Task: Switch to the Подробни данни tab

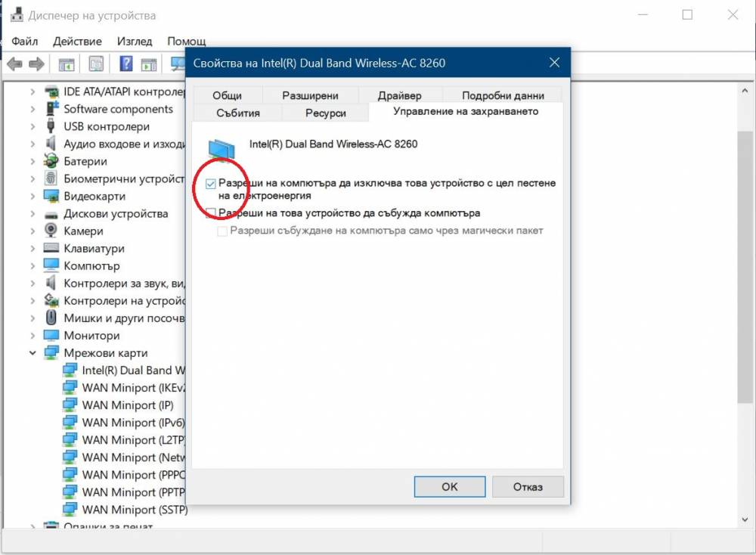Action: click(503, 95)
